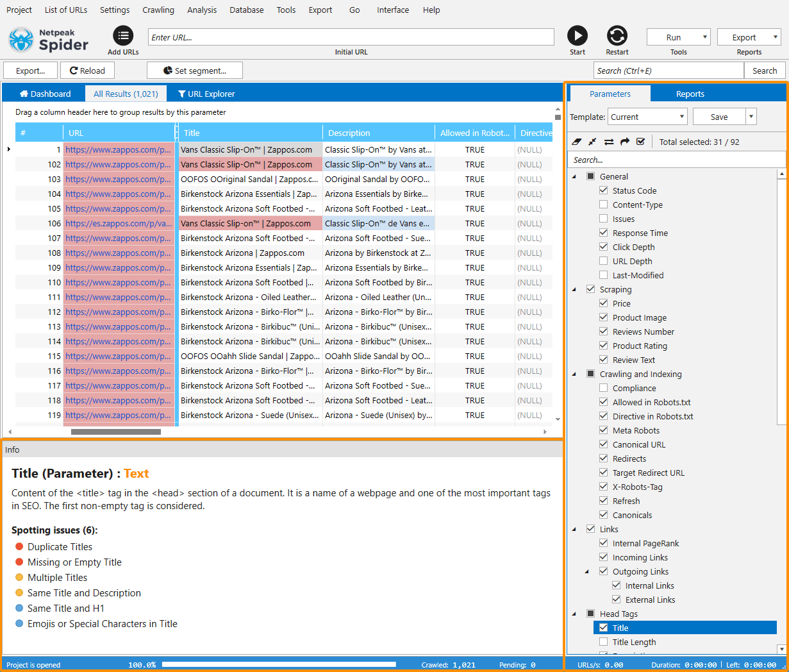
Task: Sort by the Description column header
Action: pos(378,133)
